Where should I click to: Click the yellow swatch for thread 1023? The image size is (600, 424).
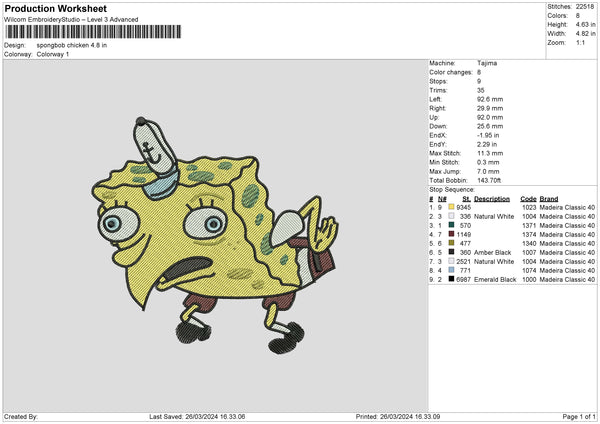point(451,207)
